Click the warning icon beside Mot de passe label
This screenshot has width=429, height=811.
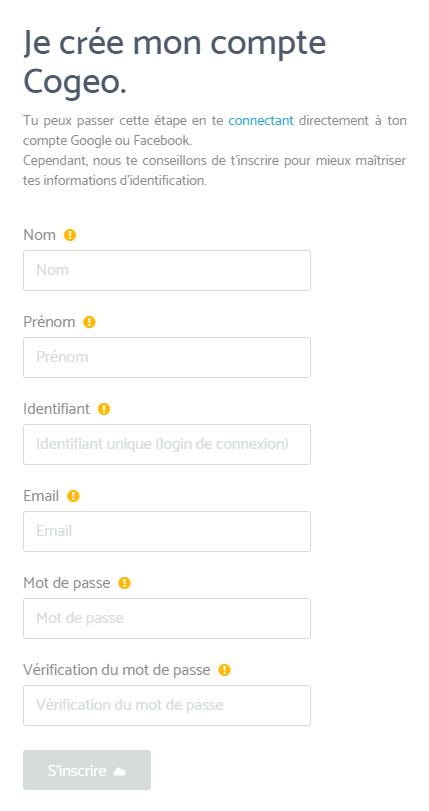pyautogui.click(x=125, y=583)
